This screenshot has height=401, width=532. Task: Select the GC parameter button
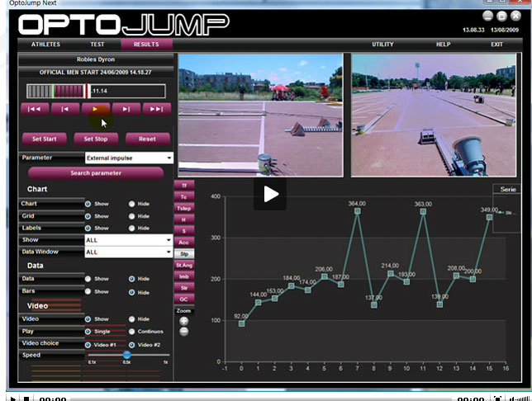[x=184, y=300]
